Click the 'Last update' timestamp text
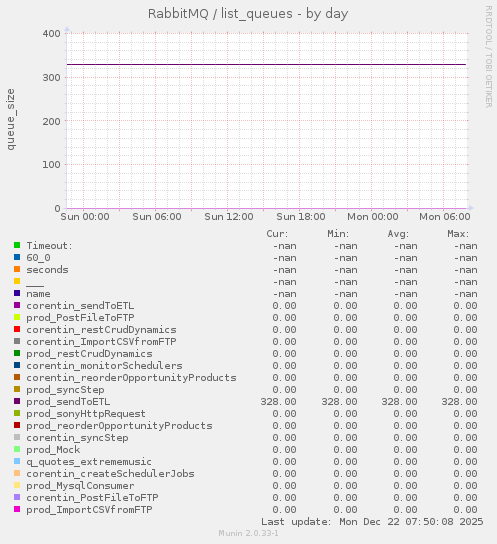This screenshot has width=497, height=544. tap(372, 521)
